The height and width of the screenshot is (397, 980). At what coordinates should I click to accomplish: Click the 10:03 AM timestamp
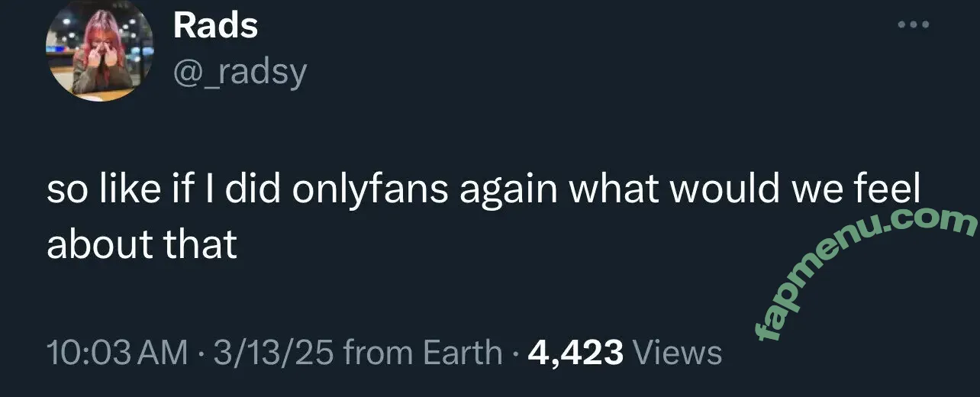(117, 353)
